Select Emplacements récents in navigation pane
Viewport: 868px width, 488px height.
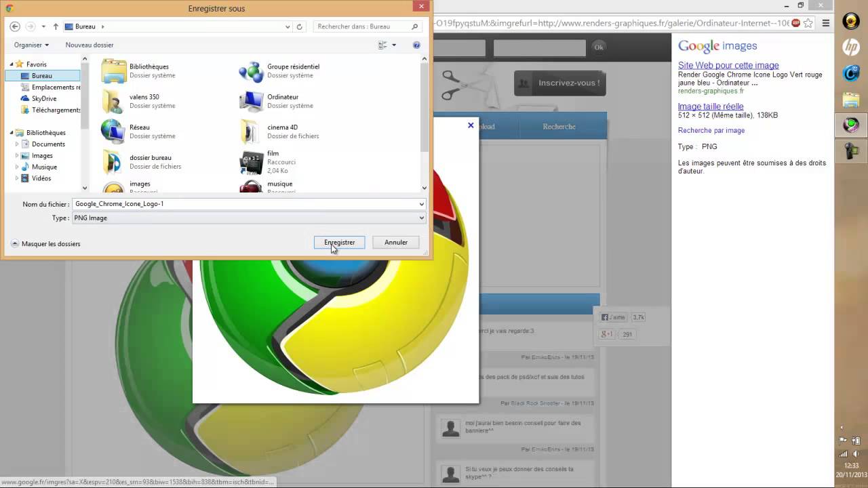tap(51, 87)
